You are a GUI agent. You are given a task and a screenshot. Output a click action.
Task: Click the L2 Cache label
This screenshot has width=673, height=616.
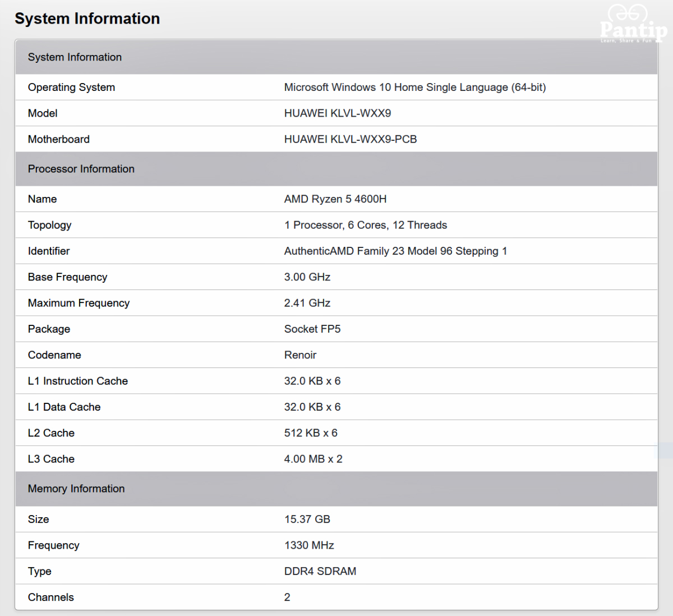point(51,433)
